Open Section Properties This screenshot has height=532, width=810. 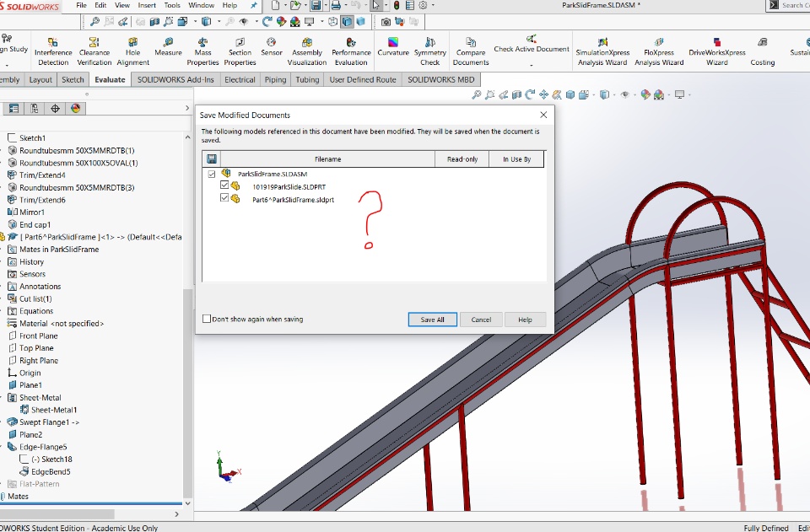point(240,51)
